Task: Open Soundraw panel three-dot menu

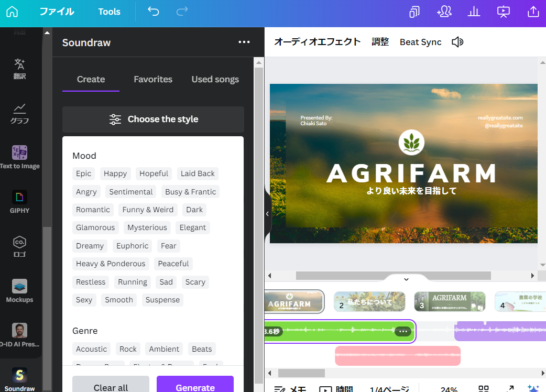Action: tap(244, 42)
